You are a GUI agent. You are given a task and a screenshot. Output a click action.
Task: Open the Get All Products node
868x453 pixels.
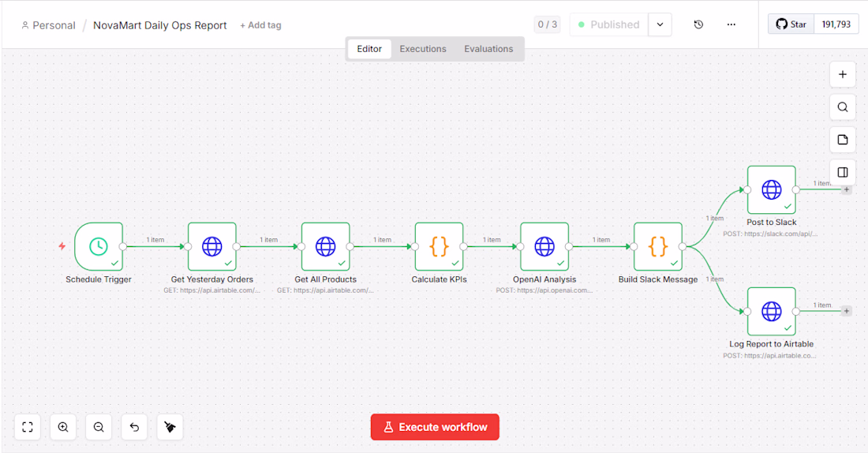325,246
